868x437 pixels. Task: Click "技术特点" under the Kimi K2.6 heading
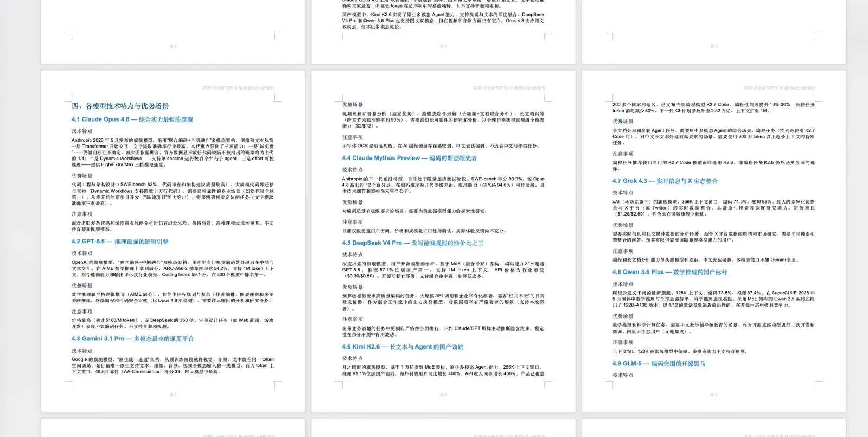(x=353, y=358)
